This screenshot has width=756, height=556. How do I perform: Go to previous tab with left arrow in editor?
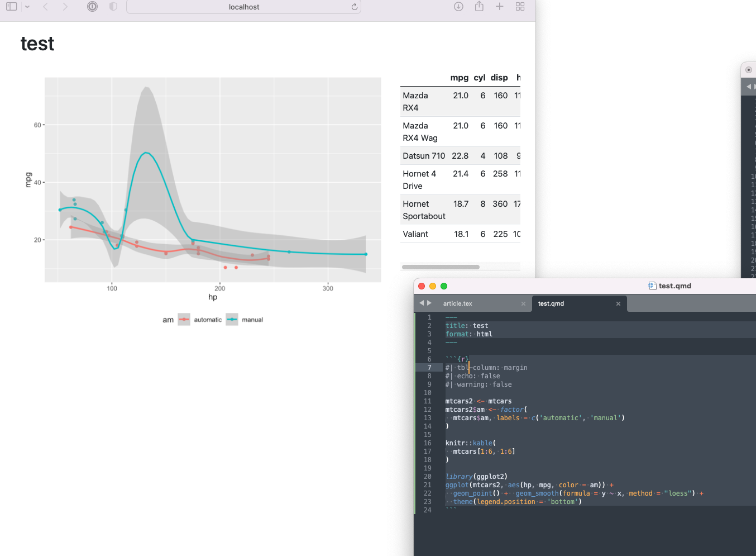(x=422, y=303)
